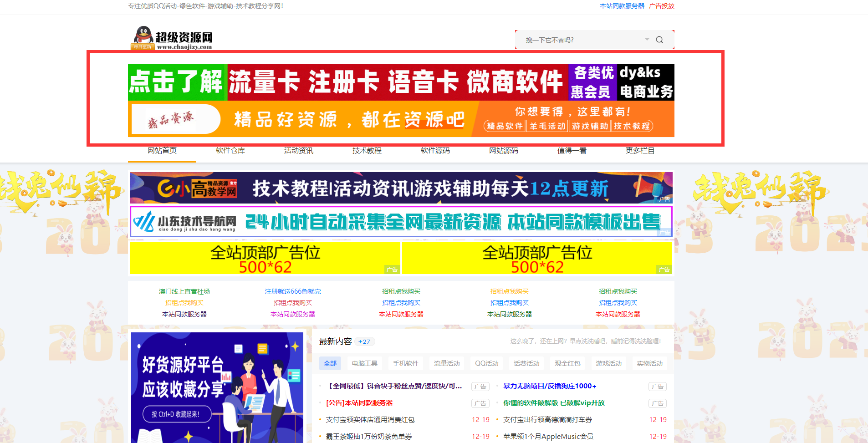Click the 小高教学网 banner image
This screenshot has height=443, width=868.
click(x=401, y=188)
